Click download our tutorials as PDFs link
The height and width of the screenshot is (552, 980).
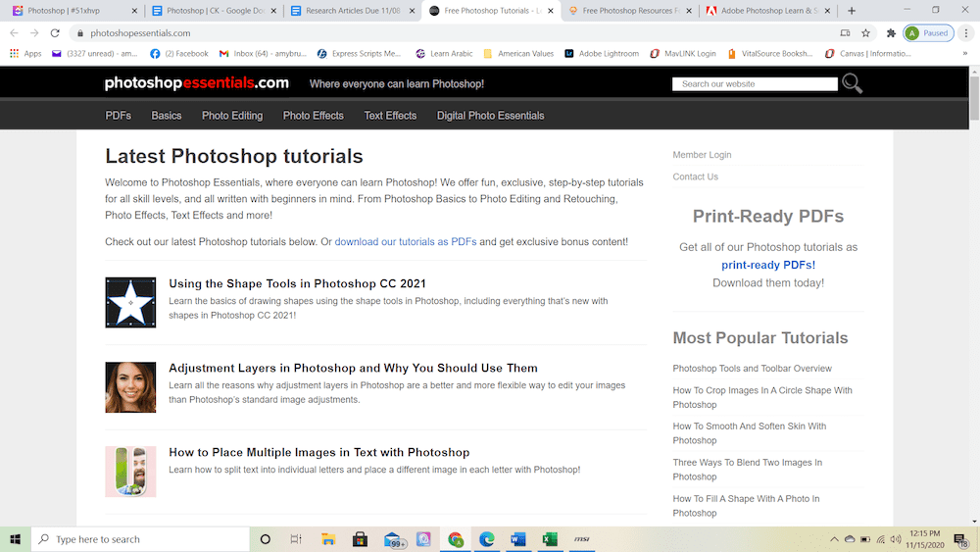click(x=406, y=242)
